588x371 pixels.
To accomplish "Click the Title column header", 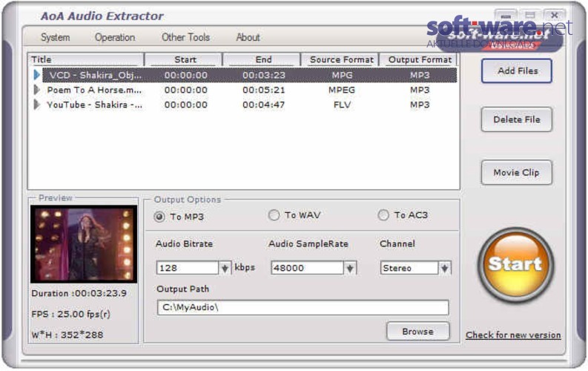I will (x=85, y=59).
